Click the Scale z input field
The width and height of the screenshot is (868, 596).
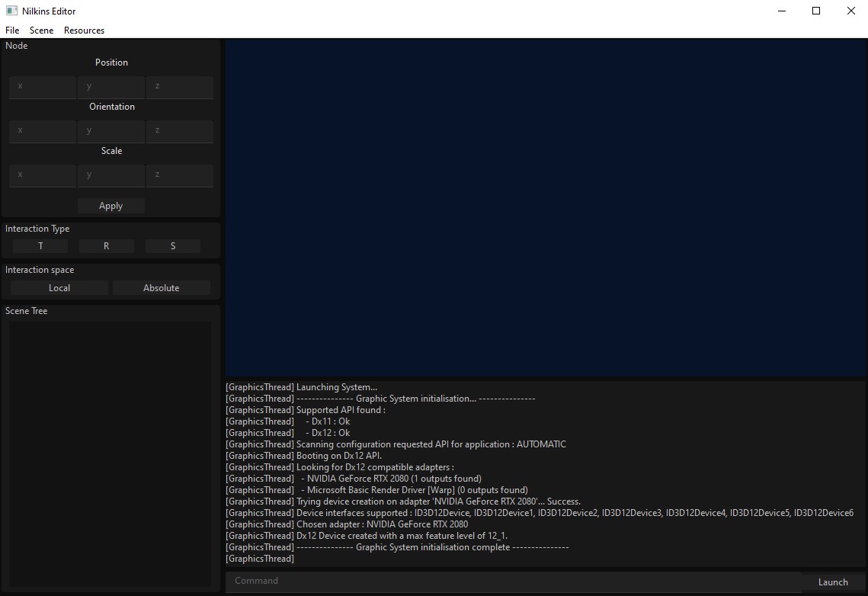[180, 175]
